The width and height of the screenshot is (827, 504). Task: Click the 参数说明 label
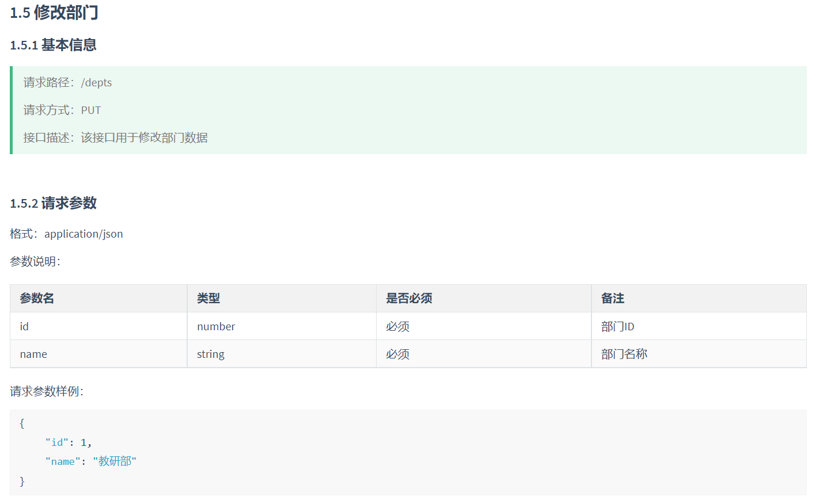point(35,262)
